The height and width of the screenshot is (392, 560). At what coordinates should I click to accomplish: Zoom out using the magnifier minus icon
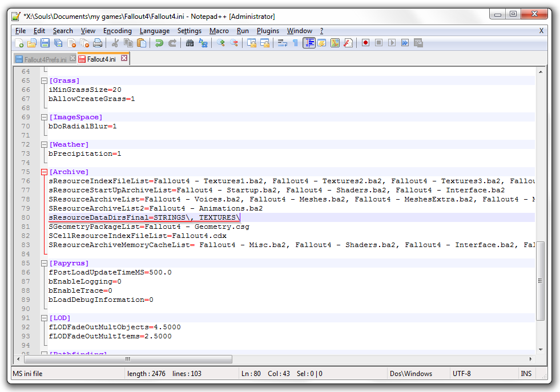pyautogui.click(x=234, y=43)
